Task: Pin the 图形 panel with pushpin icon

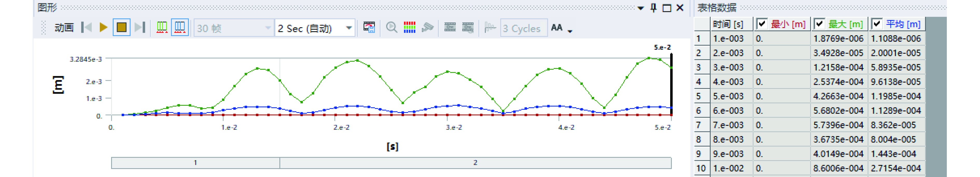Action: pyautogui.click(x=654, y=8)
